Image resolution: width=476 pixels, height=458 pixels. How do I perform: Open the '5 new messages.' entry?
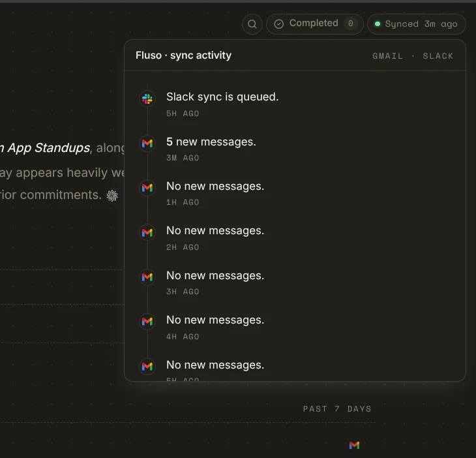(211, 142)
